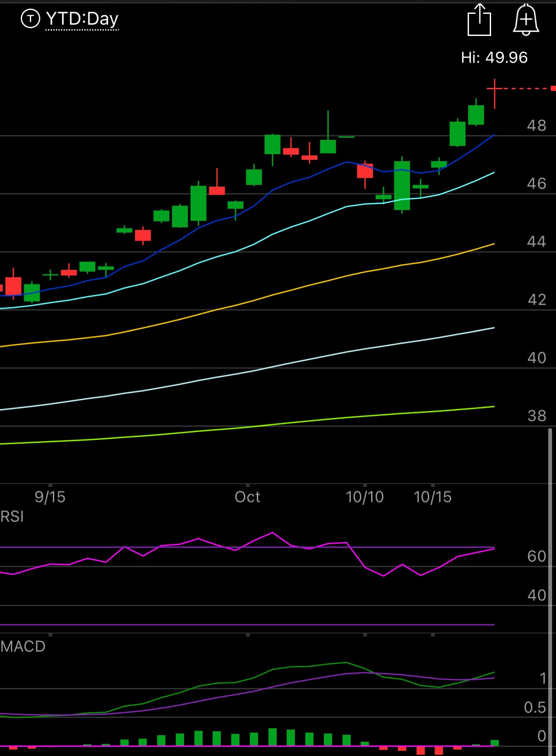This screenshot has width=556, height=756.
Task: Click the RSI 40 level label
Action: pyautogui.click(x=537, y=595)
